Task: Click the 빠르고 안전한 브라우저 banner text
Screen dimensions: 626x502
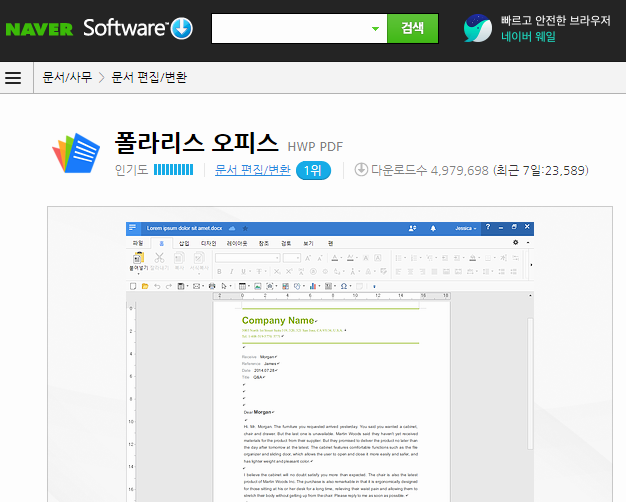Action: coord(555,20)
